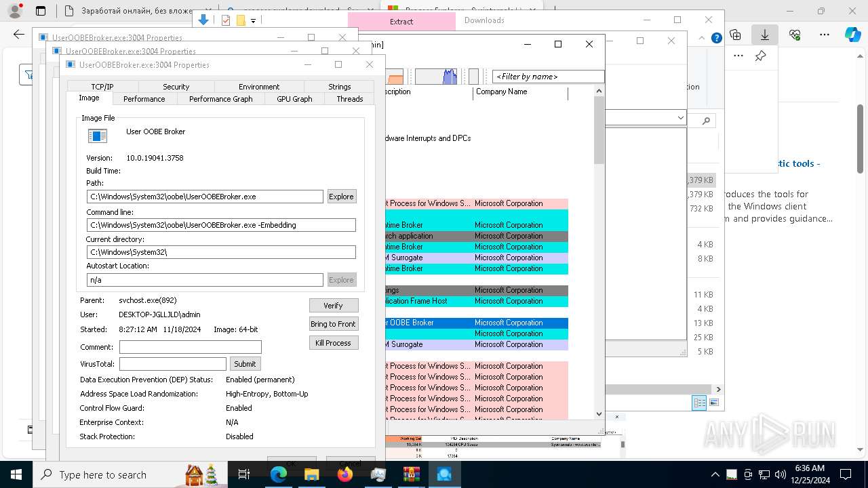Click the Current directory field
This screenshot has height=488, width=868.
221,252
